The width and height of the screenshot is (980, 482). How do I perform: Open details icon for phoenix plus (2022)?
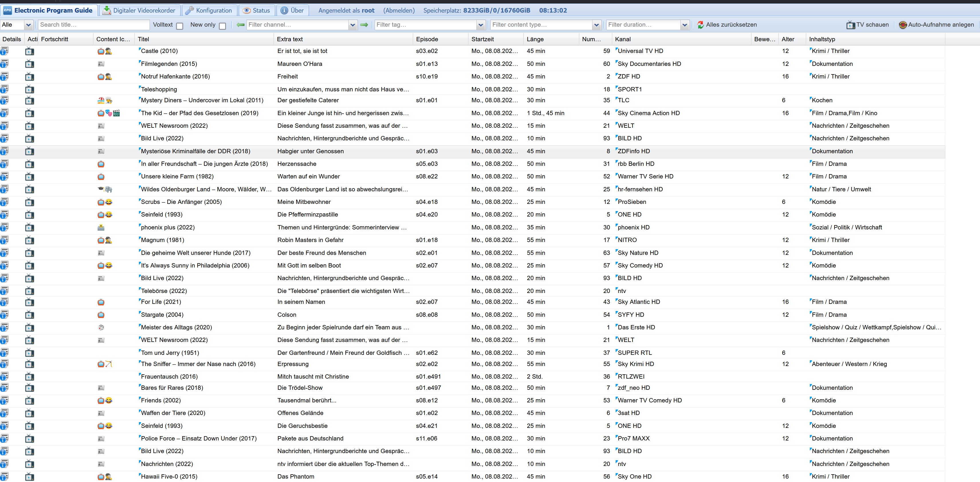[x=4, y=227]
